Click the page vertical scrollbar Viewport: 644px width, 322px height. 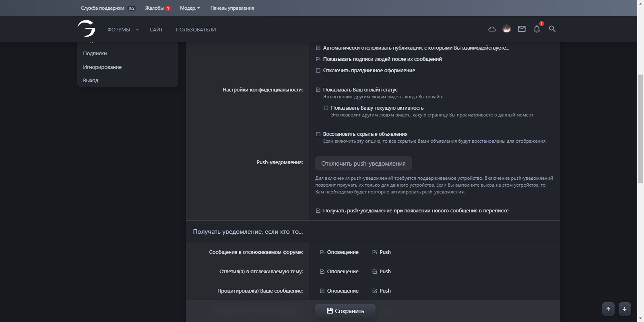click(x=640, y=129)
